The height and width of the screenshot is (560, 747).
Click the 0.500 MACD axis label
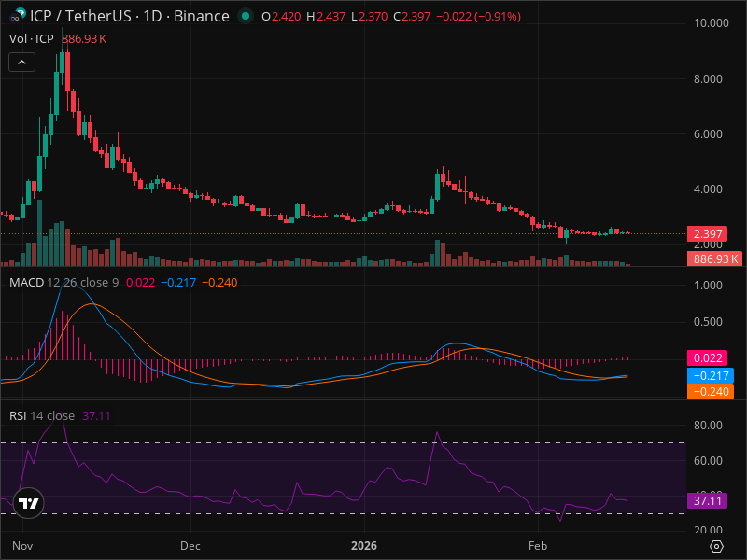[708, 322]
